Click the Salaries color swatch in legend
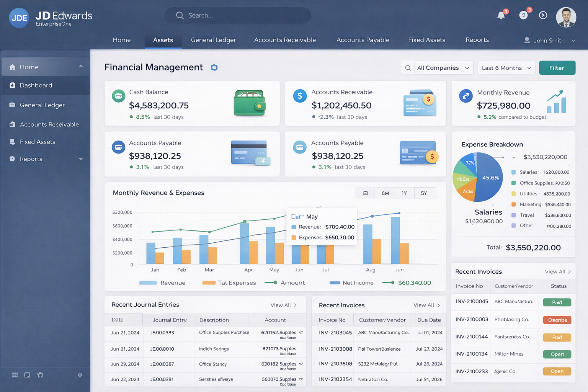The height and width of the screenshot is (392, 588). [513, 172]
